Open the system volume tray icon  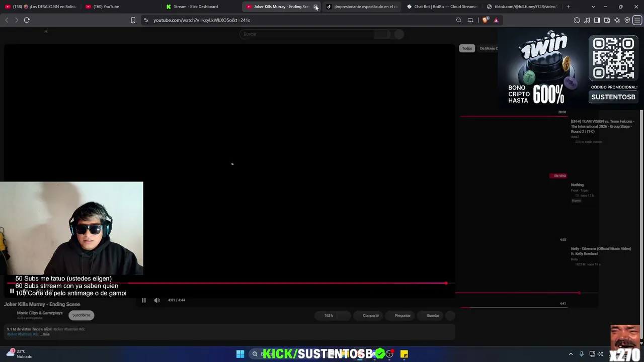pyautogui.click(x=600, y=354)
